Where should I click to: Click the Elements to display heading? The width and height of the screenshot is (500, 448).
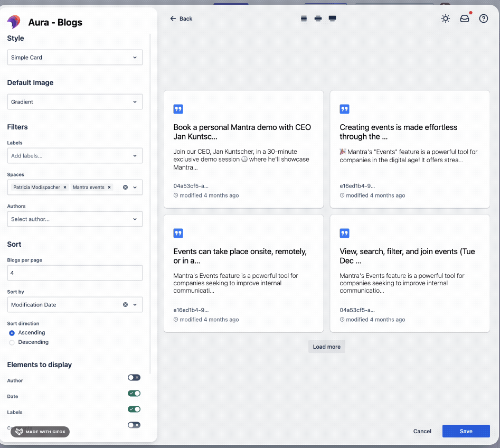(x=40, y=365)
